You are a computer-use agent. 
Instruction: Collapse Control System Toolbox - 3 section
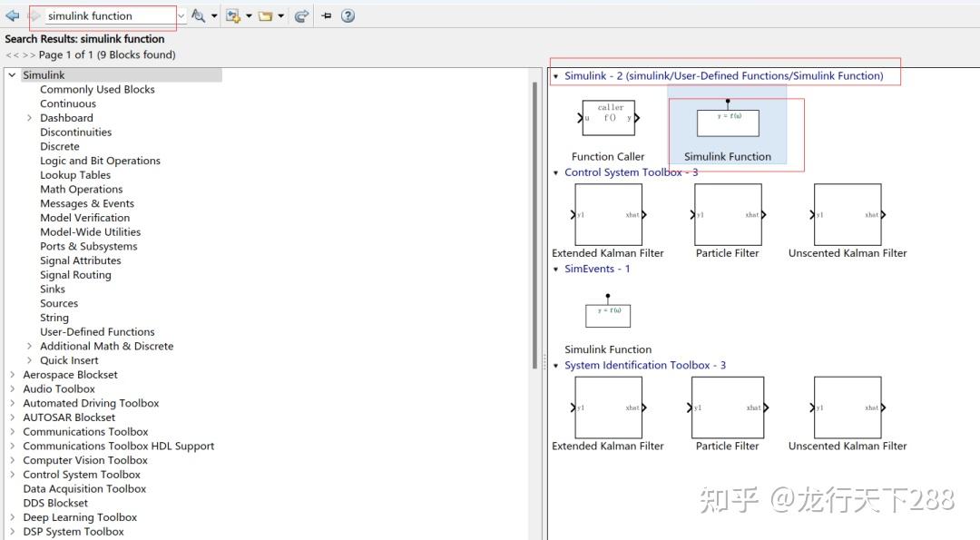[555, 172]
